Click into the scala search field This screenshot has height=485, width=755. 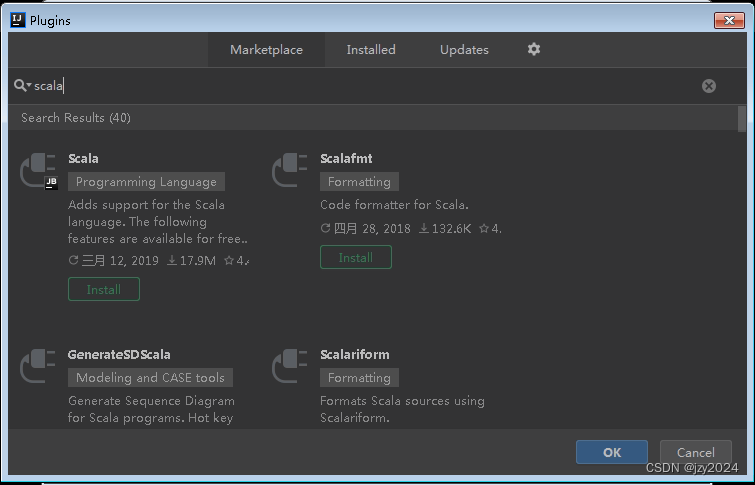pos(366,86)
